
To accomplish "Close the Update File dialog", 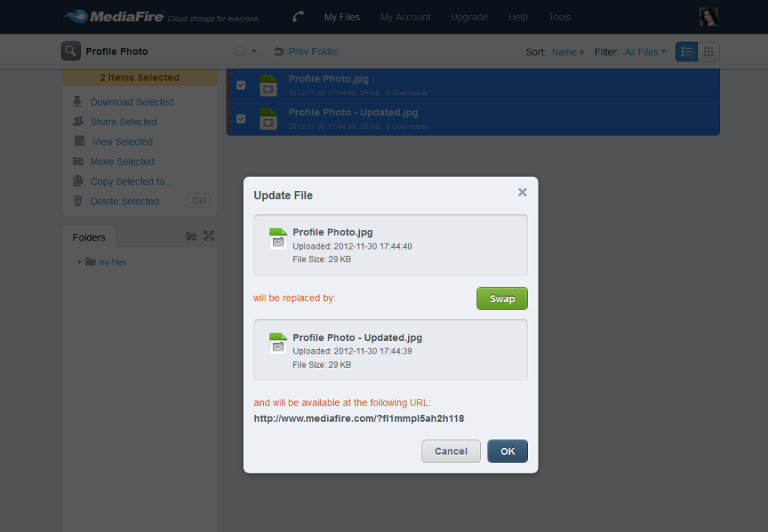I will tap(522, 193).
